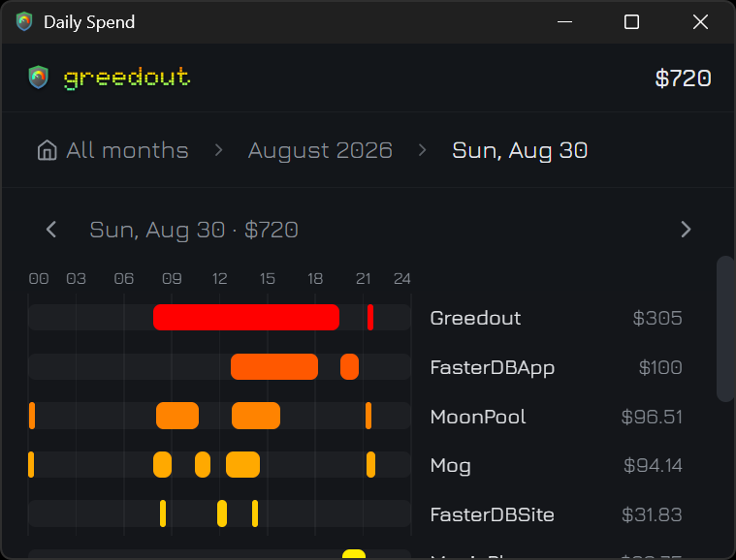Select Mog bar just before 09
736x560 pixels.
tap(162, 465)
